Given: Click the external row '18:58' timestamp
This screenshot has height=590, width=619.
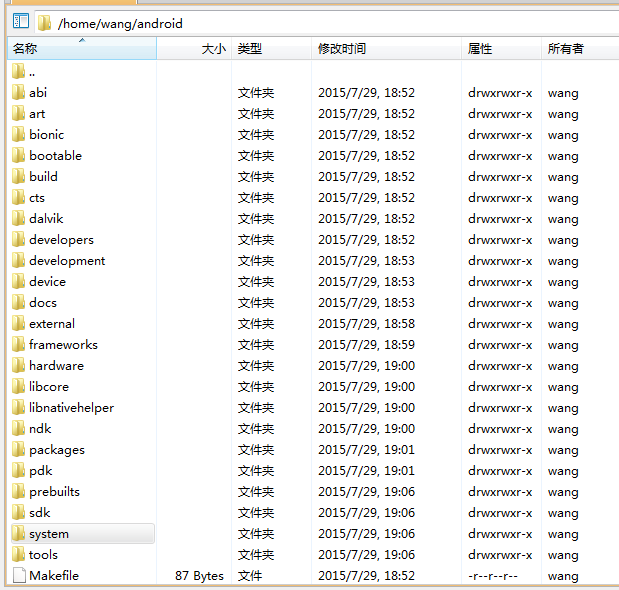Looking at the screenshot, I should click(400, 324).
